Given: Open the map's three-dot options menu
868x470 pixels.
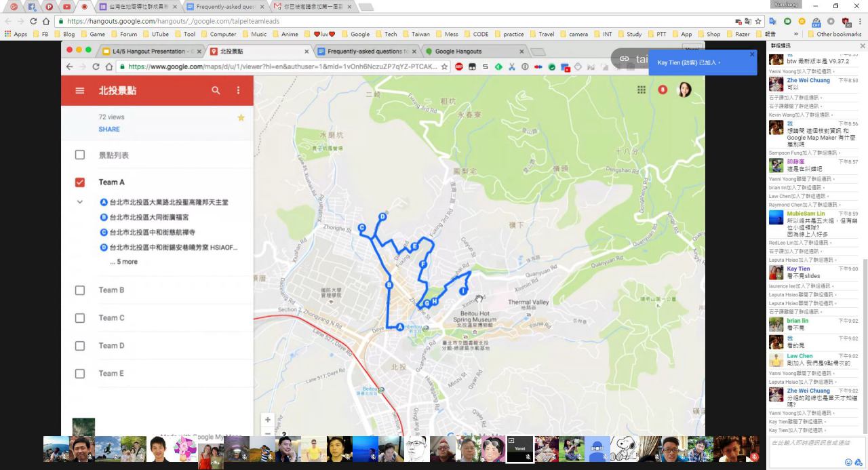Looking at the screenshot, I should (x=238, y=90).
